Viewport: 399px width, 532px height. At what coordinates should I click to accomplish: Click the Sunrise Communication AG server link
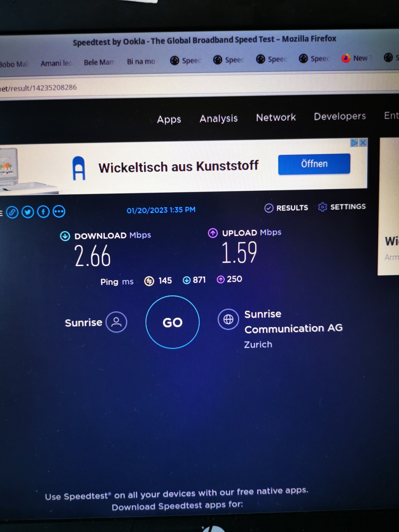click(x=293, y=321)
